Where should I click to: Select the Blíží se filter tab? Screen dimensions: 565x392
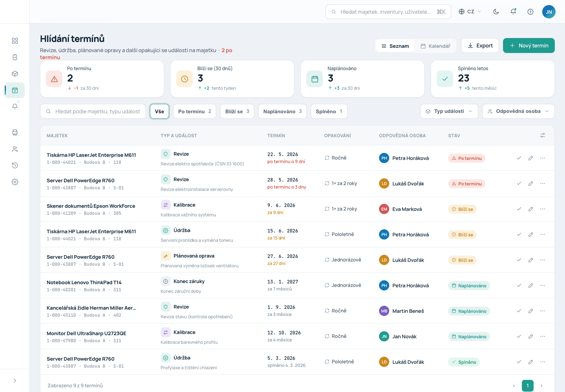pyautogui.click(x=237, y=111)
